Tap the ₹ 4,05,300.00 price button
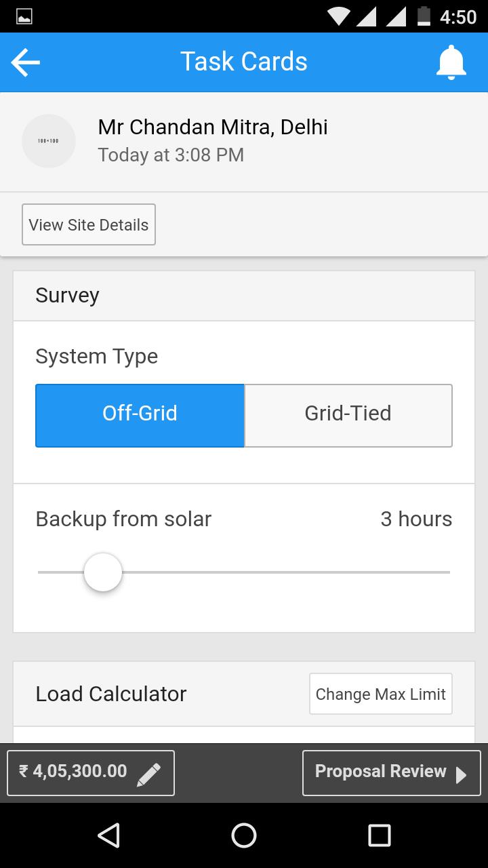488x868 pixels. (91, 772)
